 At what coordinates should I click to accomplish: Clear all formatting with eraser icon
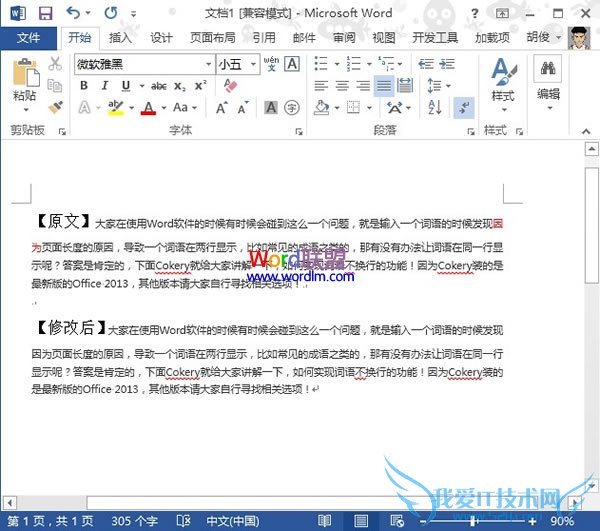coord(230,85)
